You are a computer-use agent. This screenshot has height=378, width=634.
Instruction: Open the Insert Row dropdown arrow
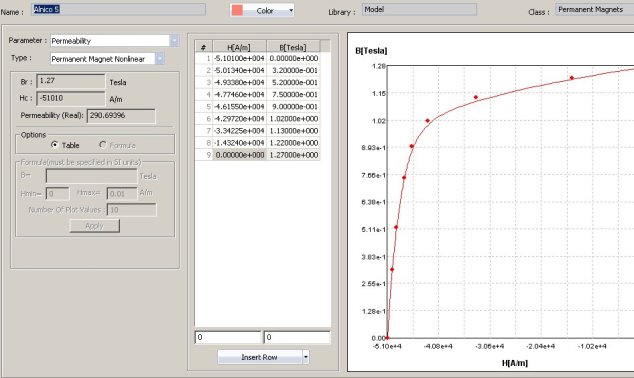(306, 357)
